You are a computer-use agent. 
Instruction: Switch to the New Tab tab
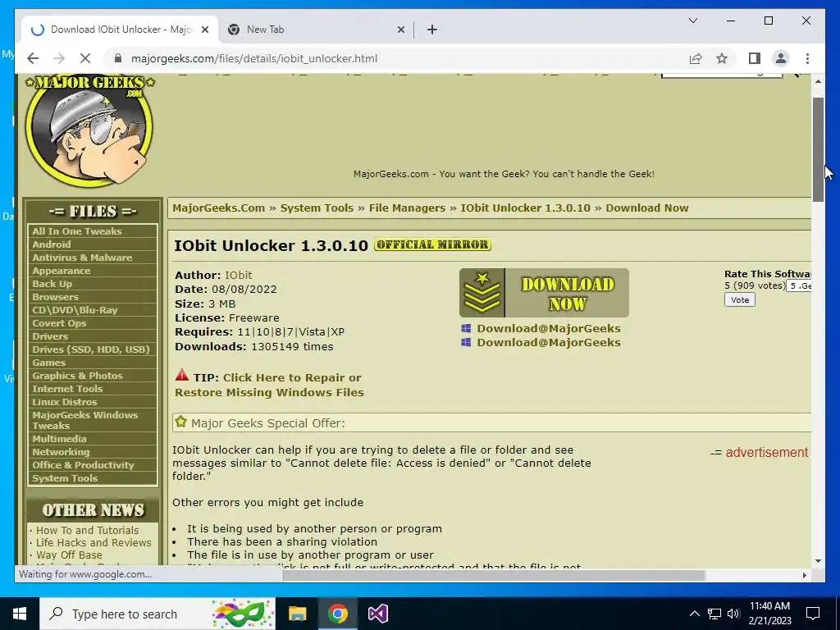(316, 30)
